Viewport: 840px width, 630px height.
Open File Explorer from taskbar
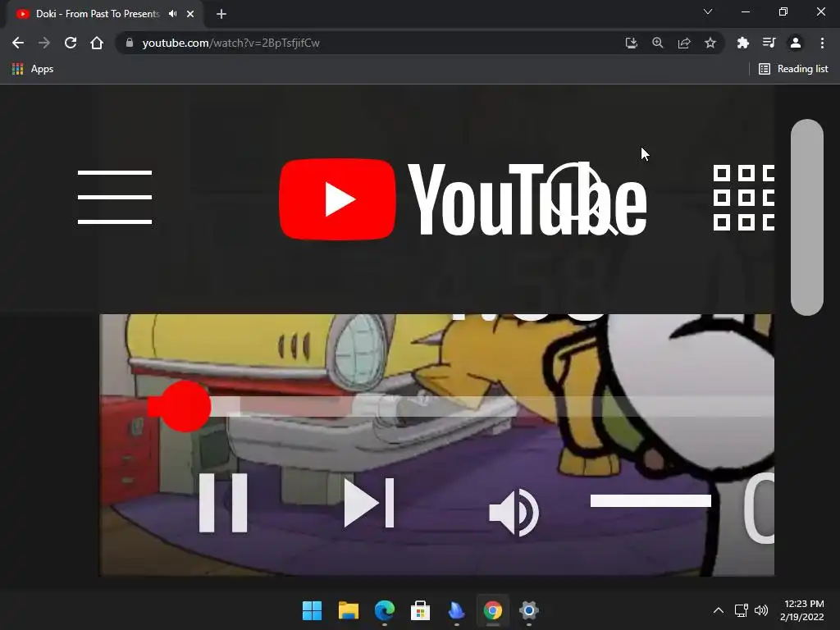pos(348,610)
